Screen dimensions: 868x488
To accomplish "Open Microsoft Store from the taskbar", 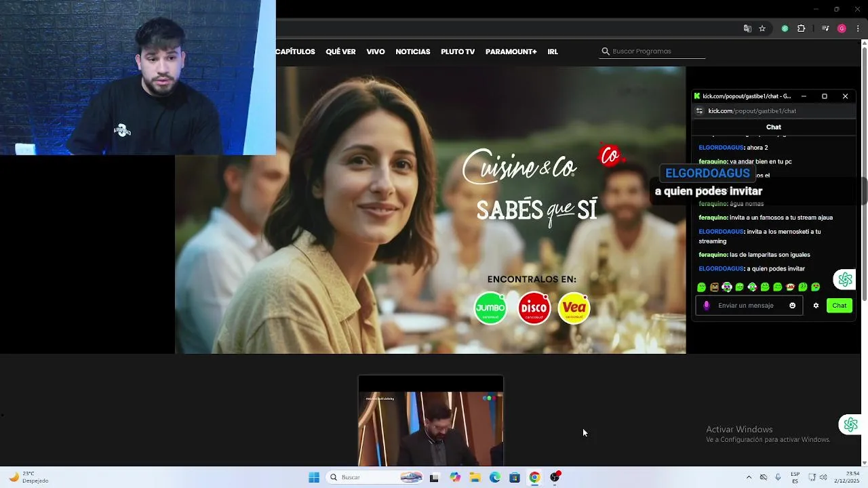I will pyautogui.click(x=515, y=477).
